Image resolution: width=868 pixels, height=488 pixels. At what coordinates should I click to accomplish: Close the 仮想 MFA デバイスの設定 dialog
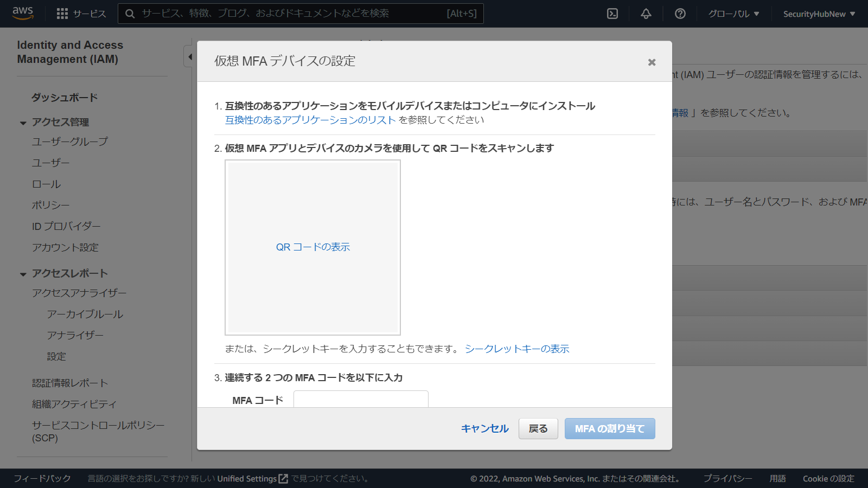click(x=652, y=62)
